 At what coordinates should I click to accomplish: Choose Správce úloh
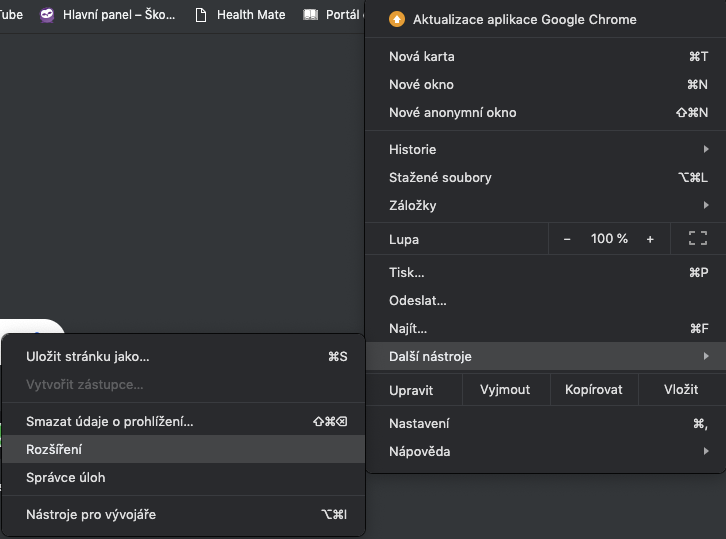65,477
